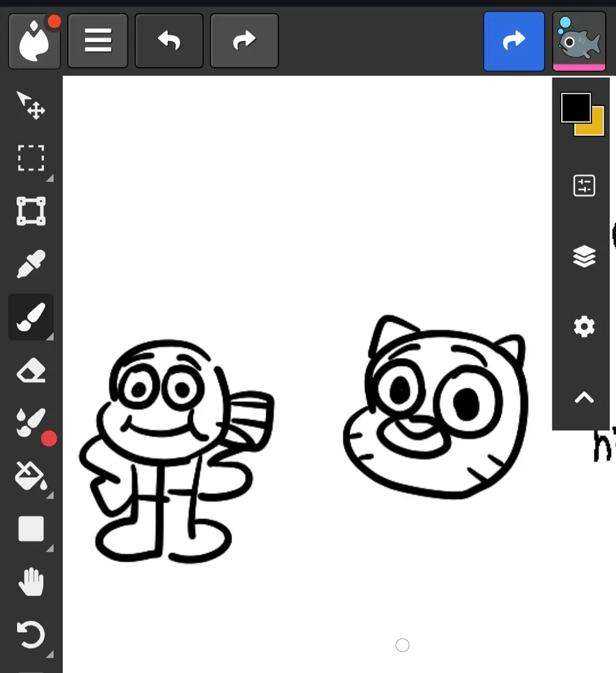
Task: Select the rotate view tool
Action: 31,635
